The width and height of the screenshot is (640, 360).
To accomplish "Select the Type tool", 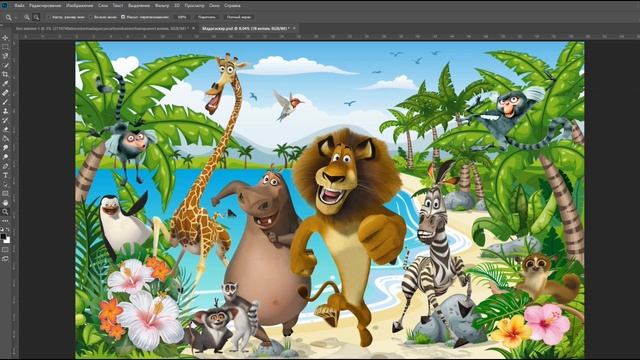I will pyautogui.click(x=5, y=176).
